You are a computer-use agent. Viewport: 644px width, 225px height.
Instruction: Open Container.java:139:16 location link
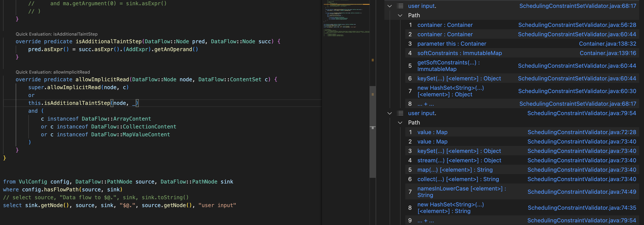[x=608, y=53]
